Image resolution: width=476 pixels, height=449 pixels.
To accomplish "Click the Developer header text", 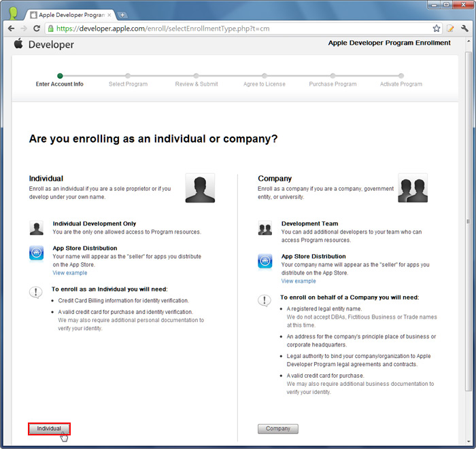I will point(51,45).
